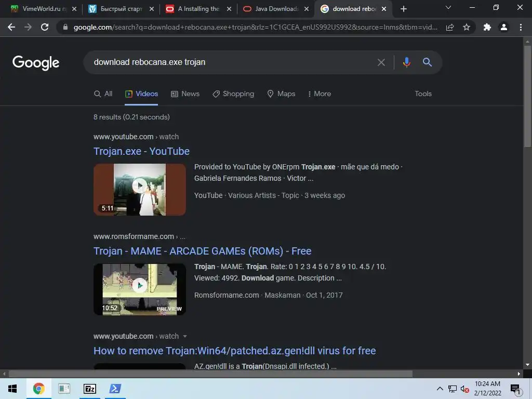Viewport: 532px width, 399px height.
Task: Click the scroll down arrow
Action: 527,365
